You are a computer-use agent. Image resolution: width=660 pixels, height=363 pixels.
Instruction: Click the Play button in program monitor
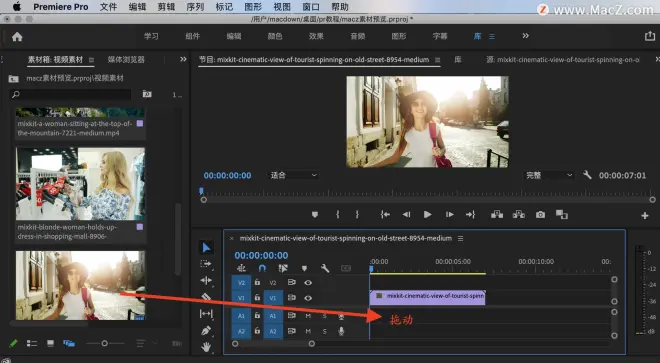click(427, 215)
